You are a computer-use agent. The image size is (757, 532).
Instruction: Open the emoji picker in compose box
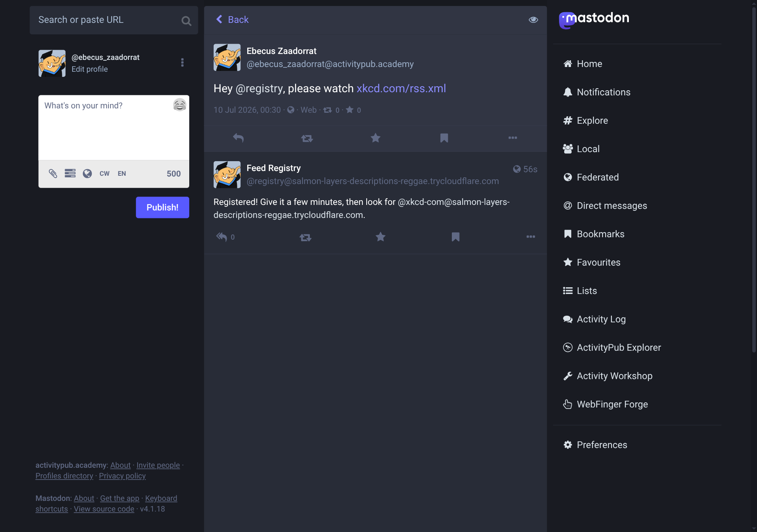[x=179, y=105]
